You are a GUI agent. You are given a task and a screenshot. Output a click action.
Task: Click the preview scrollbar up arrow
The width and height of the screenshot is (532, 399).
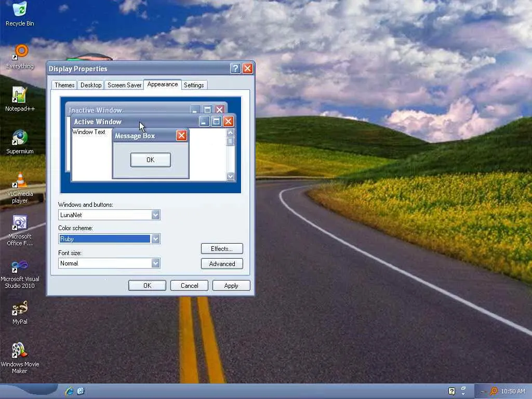click(230, 132)
